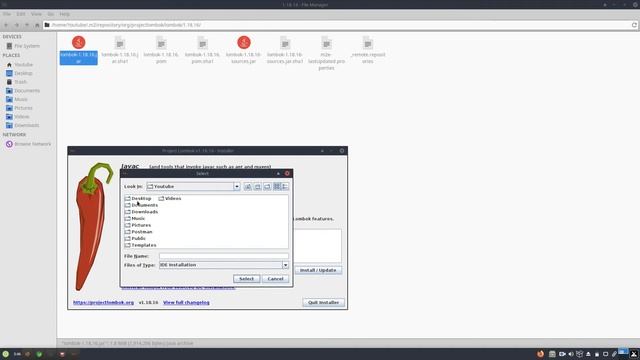Click the Quit Installer button

(324, 302)
